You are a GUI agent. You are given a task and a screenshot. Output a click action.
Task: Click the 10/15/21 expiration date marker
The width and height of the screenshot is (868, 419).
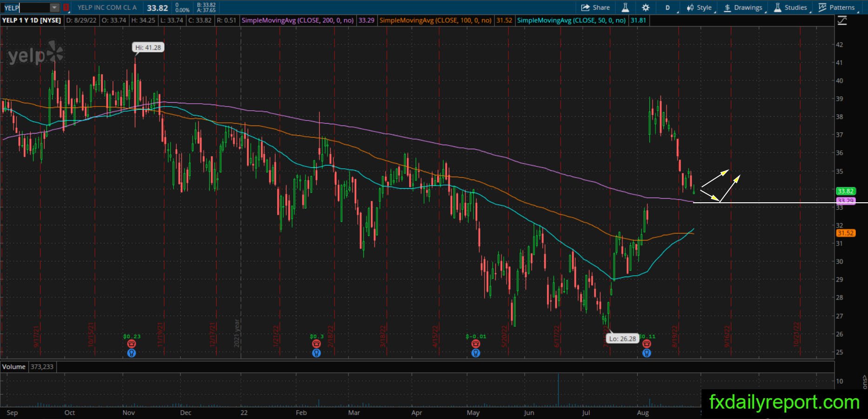(x=91, y=334)
